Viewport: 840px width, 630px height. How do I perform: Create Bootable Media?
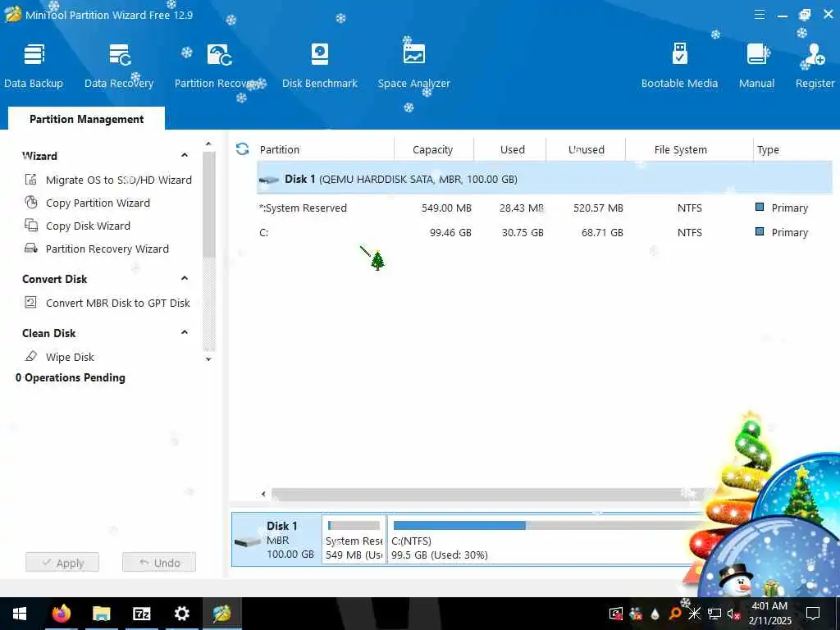tap(679, 66)
